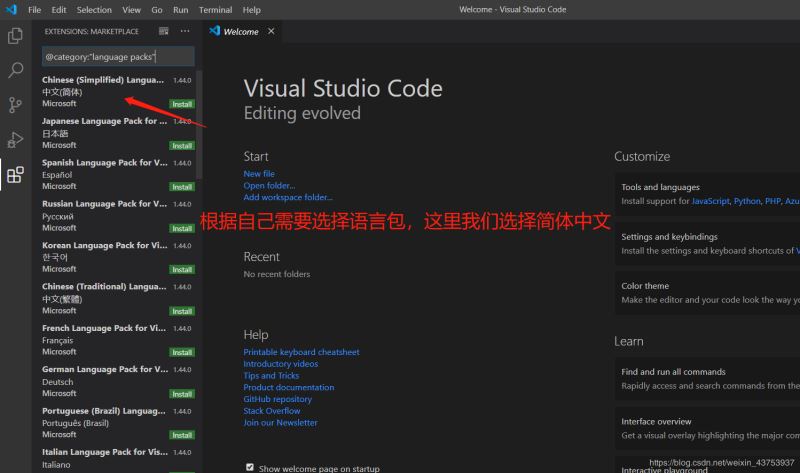Open Product documentation link
Viewport: 800px width, 473px height.
pos(289,387)
